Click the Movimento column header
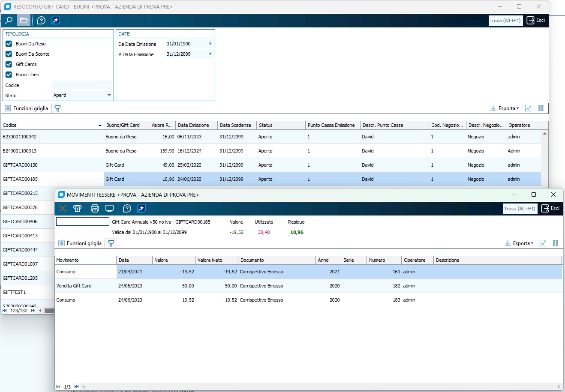The width and height of the screenshot is (565, 392). pos(85,260)
